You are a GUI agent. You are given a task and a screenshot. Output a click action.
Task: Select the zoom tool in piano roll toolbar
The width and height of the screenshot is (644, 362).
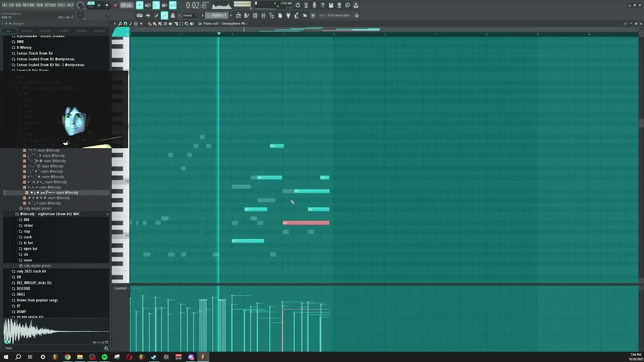click(186, 24)
